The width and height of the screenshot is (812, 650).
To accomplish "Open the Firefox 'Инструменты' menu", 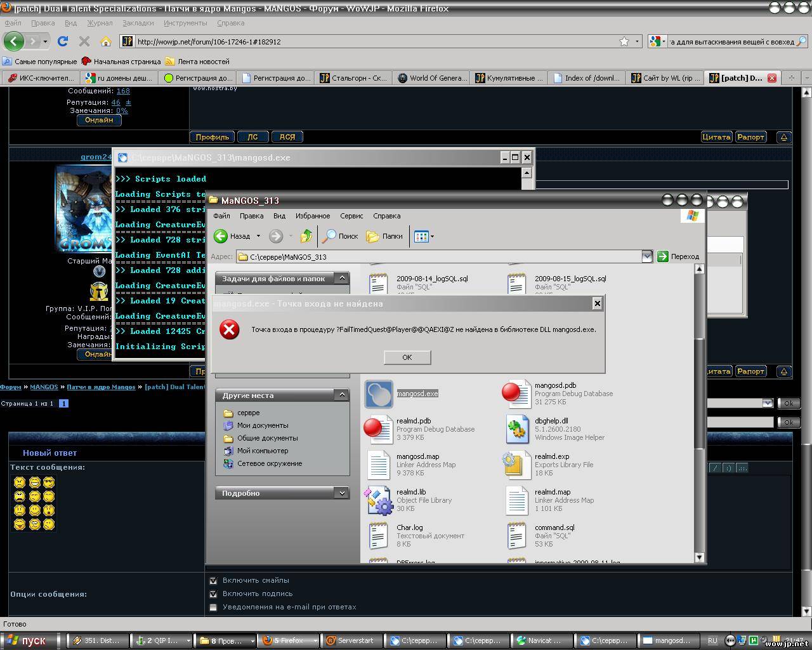I will coord(185,23).
